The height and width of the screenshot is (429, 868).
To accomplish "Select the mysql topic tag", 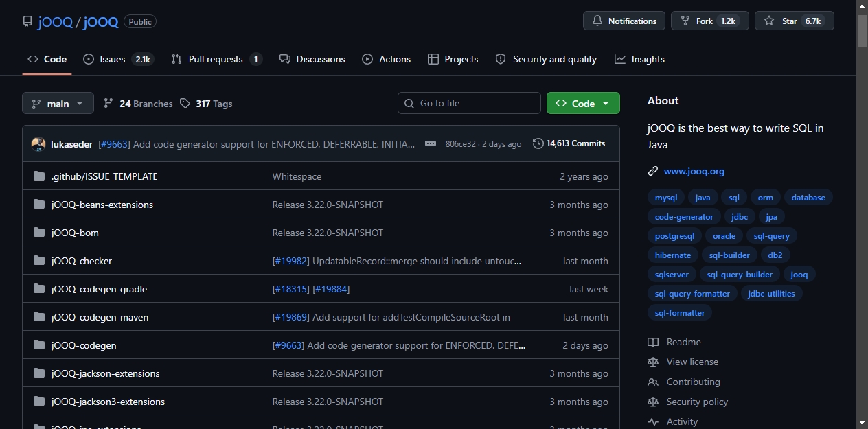I will pos(666,198).
